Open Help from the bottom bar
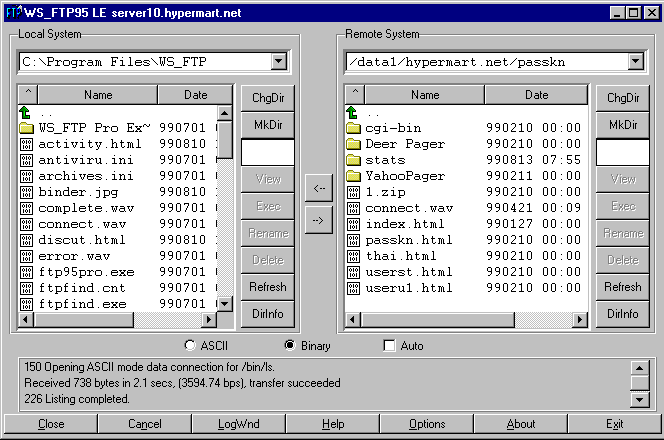This screenshot has width=664, height=440. tap(332, 424)
